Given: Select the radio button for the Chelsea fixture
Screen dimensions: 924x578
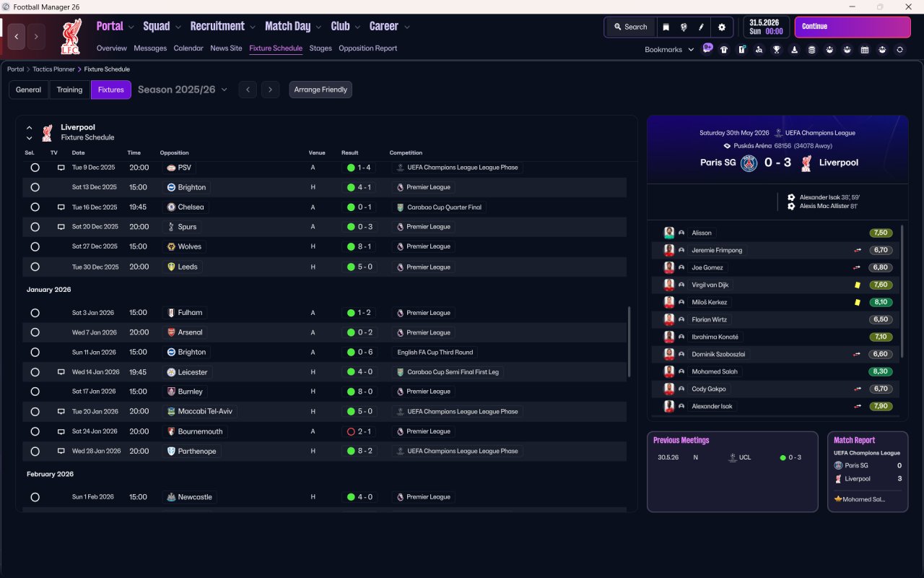Looking at the screenshot, I should [35, 207].
